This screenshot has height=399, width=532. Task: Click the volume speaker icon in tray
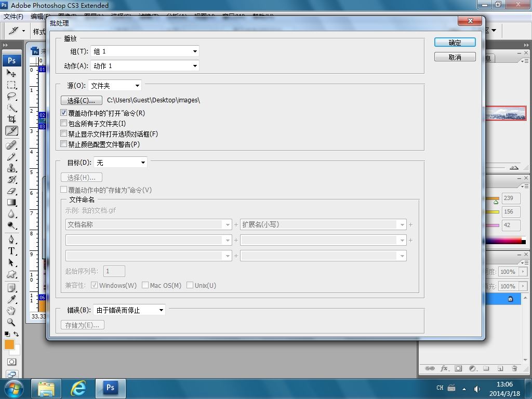[477, 389]
